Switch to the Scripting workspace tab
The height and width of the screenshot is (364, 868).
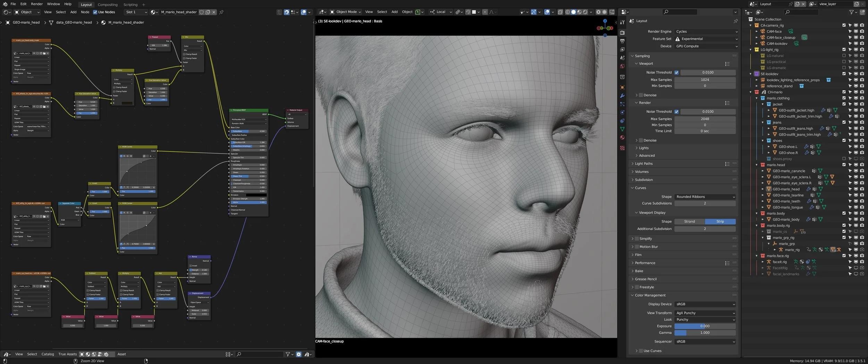tap(131, 5)
